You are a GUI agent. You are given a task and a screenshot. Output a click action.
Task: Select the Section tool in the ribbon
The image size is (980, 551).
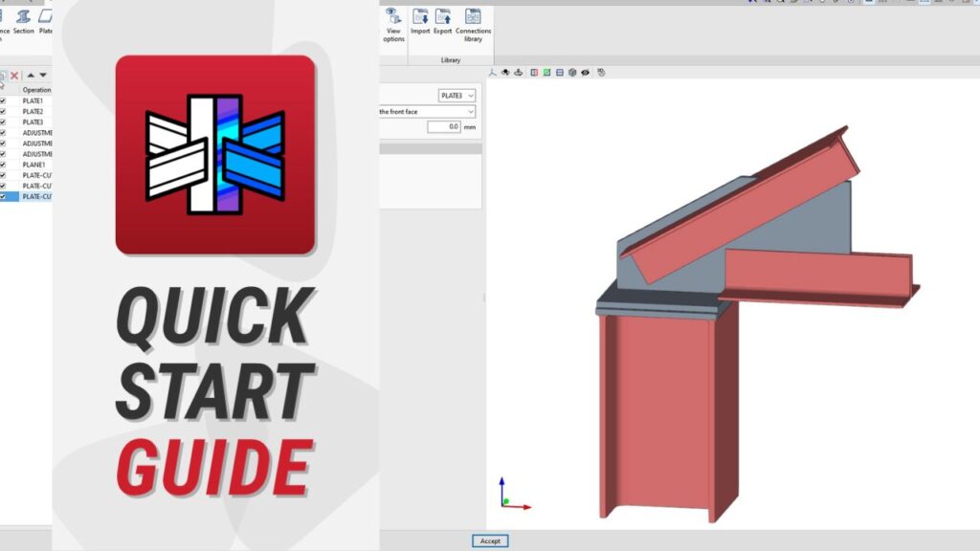click(x=23, y=21)
